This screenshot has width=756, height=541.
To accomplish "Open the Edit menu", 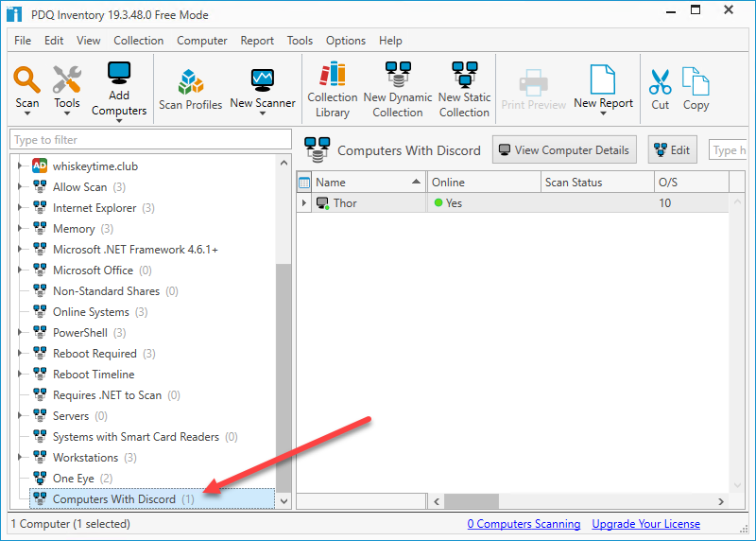I will (x=54, y=41).
